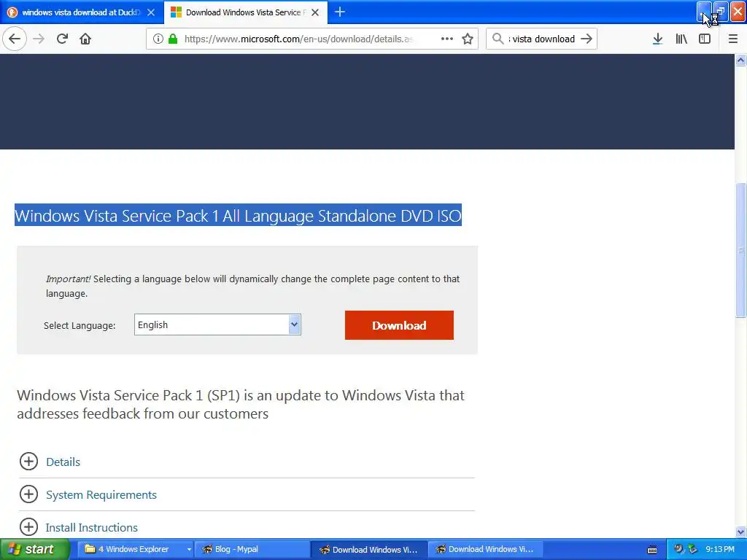Reload the current page

(x=62, y=39)
